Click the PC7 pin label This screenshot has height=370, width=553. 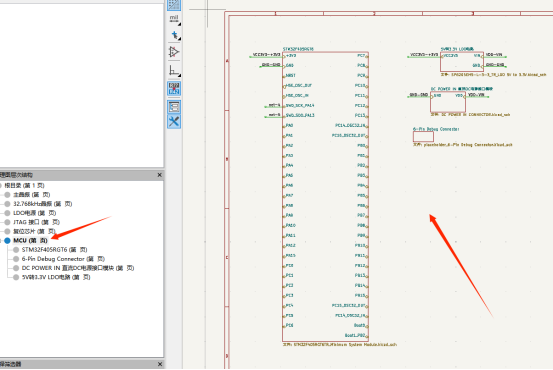click(361, 55)
